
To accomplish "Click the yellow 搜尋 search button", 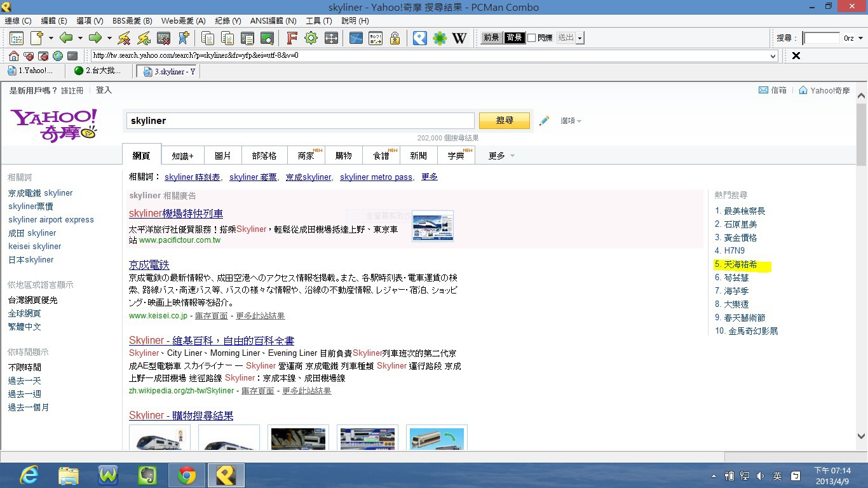I will pos(504,121).
